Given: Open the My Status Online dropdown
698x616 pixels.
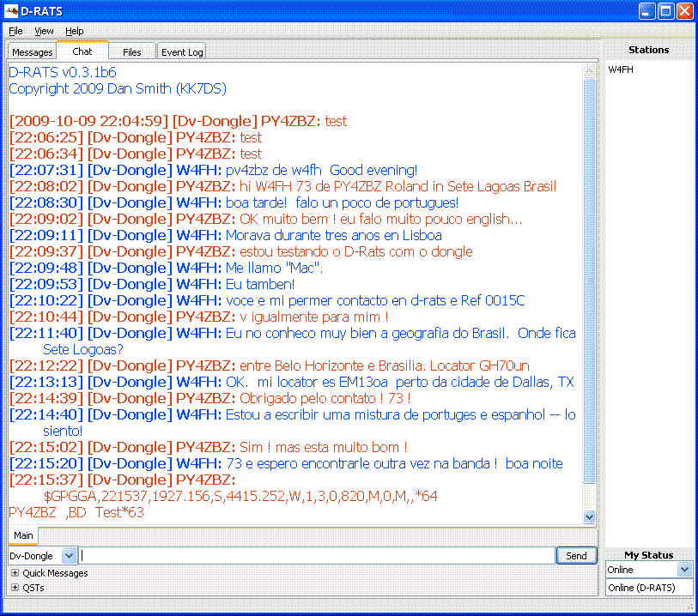Looking at the screenshot, I should click(x=648, y=570).
